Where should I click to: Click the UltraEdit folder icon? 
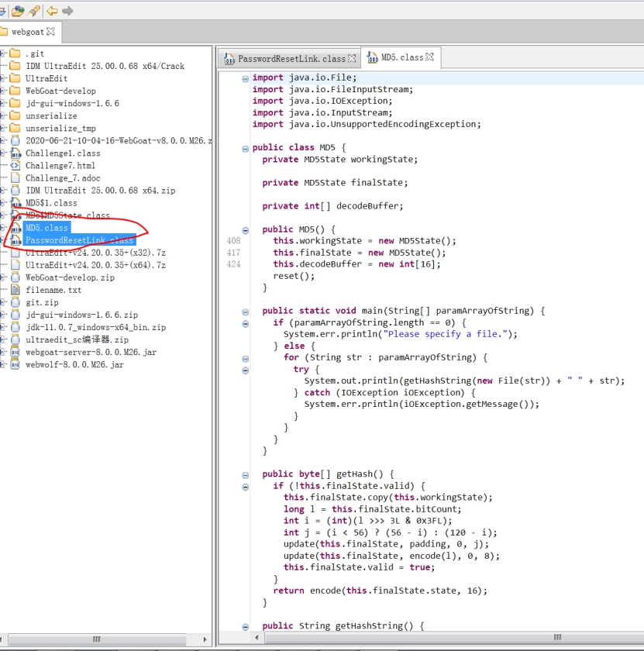click(x=15, y=78)
